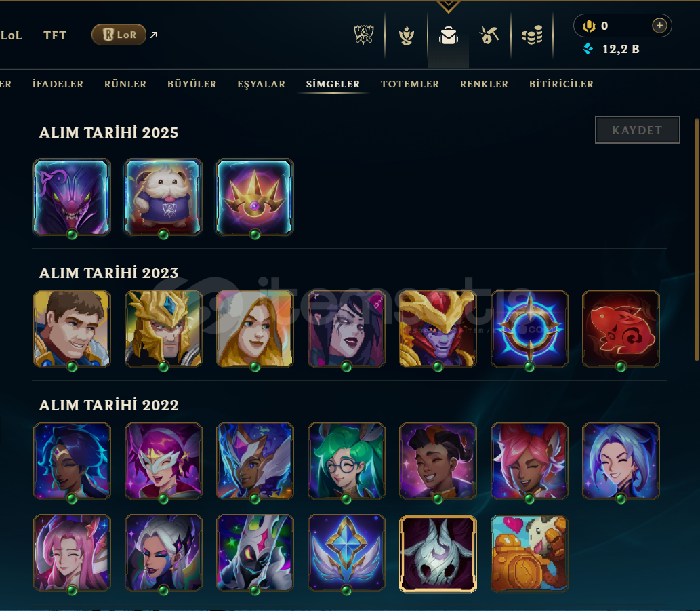Select the golden crown eye summoner icon
Viewport: 700px width, 611px height.
tap(255, 197)
